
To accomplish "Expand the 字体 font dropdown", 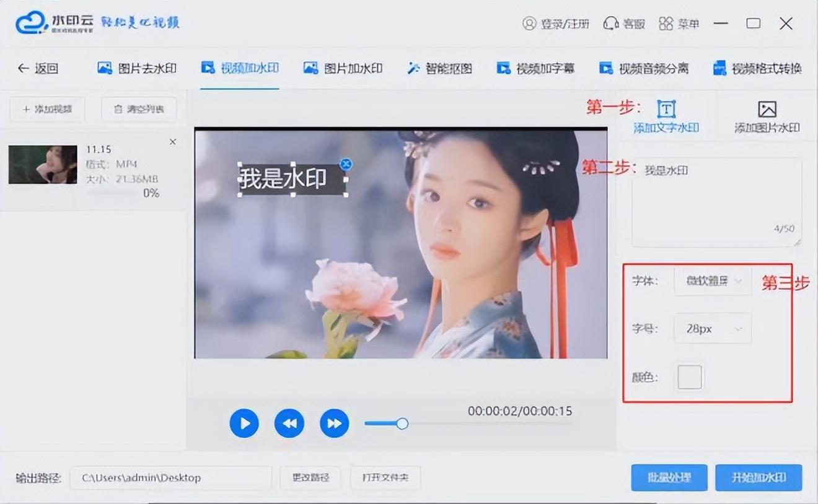I will pos(713,281).
